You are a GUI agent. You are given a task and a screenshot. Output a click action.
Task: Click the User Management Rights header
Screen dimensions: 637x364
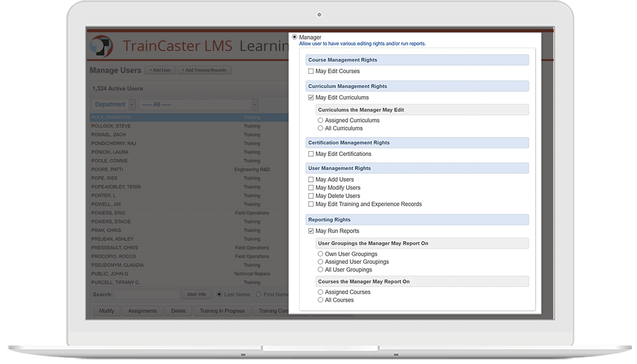[x=417, y=168]
